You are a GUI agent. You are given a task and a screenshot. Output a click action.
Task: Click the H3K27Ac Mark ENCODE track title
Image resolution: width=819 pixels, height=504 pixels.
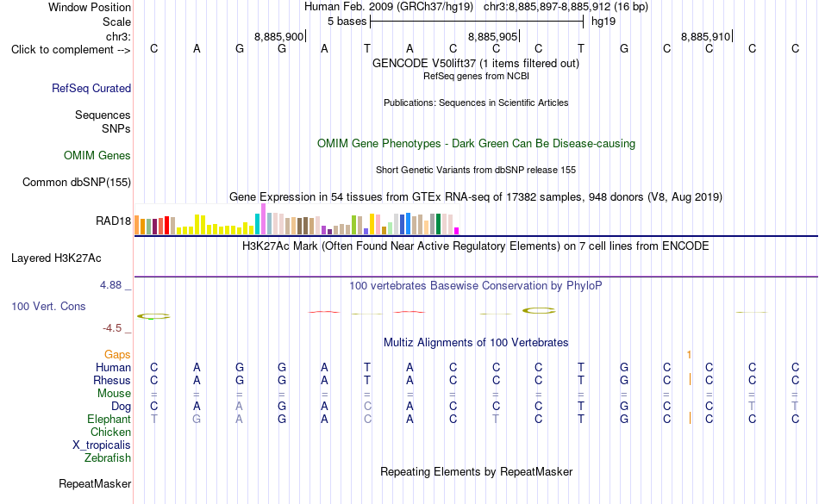[x=476, y=246]
